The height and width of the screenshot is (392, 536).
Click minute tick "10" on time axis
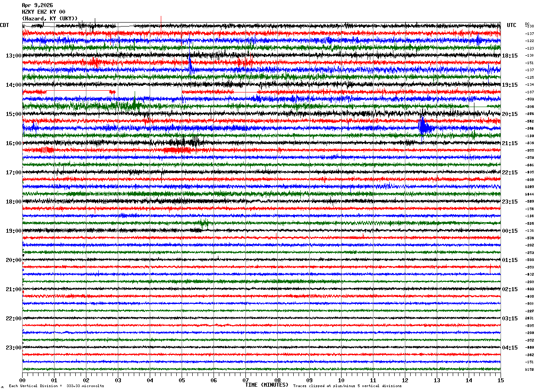[341, 380]
